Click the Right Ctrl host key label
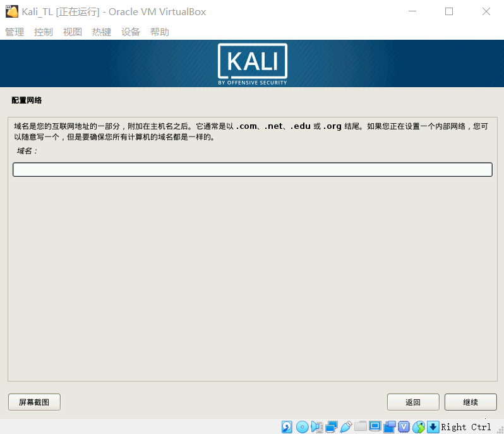 [x=465, y=427]
